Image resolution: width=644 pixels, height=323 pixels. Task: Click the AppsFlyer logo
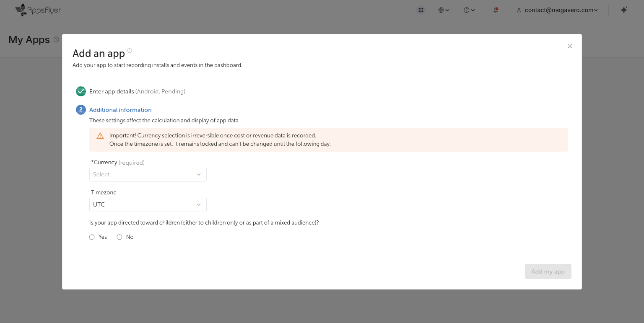[38, 10]
